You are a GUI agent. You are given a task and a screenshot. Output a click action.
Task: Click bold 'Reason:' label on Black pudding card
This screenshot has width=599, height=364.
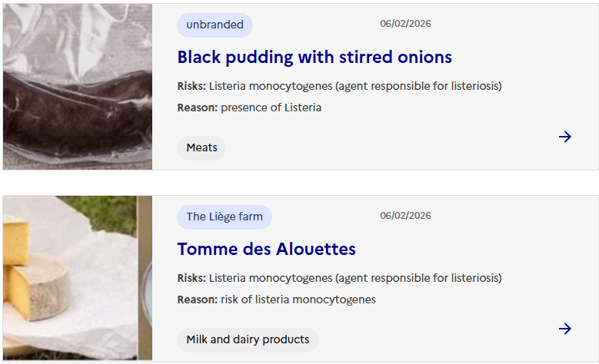pos(198,108)
